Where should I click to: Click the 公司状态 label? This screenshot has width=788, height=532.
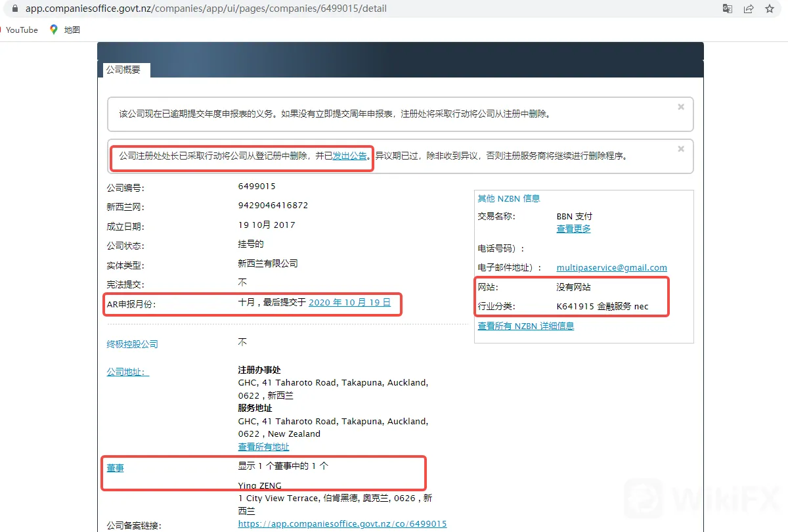(x=125, y=246)
